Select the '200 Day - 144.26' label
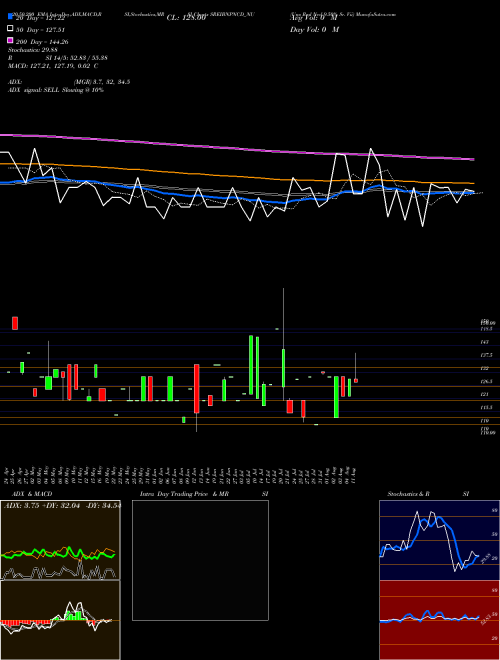This screenshot has width=500, height=660. coord(42,42)
